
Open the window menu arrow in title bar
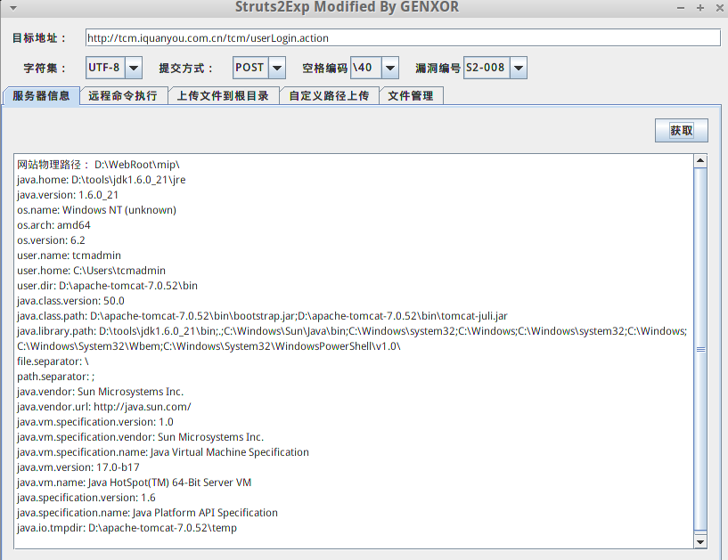[x=13, y=8]
